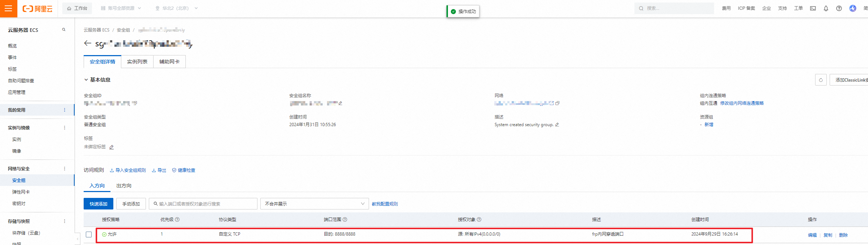Expand the 账号全部资源 dropdown

pos(121,8)
